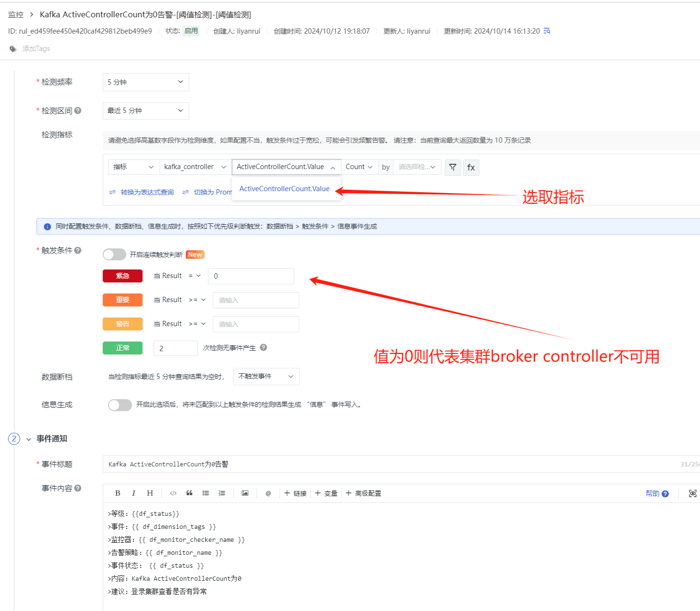Click 添加Tags
The height and width of the screenshot is (611, 700).
[x=36, y=49]
